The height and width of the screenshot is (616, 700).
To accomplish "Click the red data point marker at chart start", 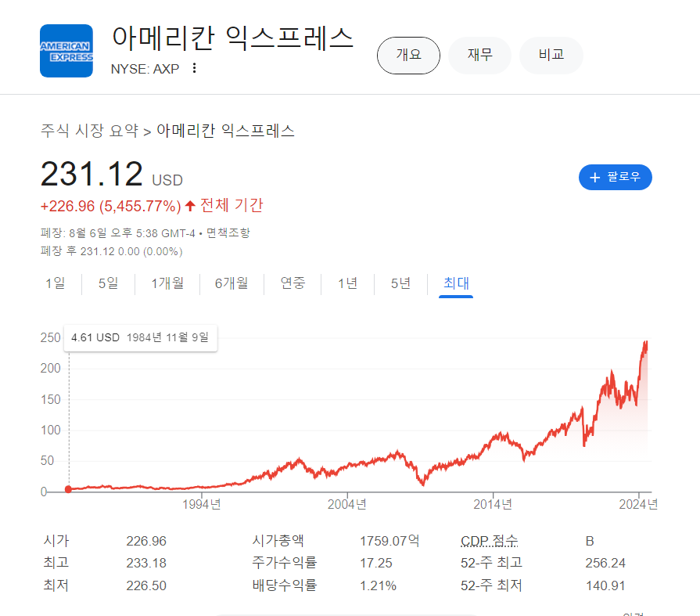I will (x=68, y=489).
